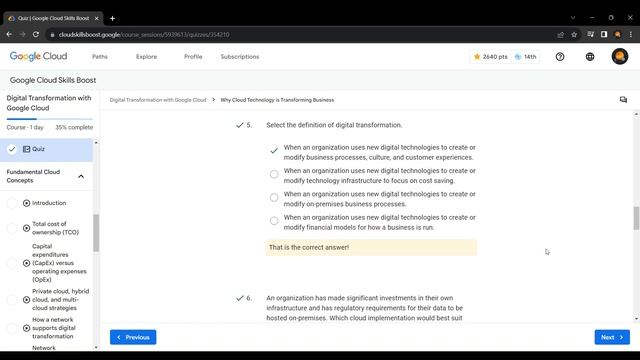Click the Previous button
Image resolution: width=640 pixels, height=360 pixels.
(x=133, y=337)
